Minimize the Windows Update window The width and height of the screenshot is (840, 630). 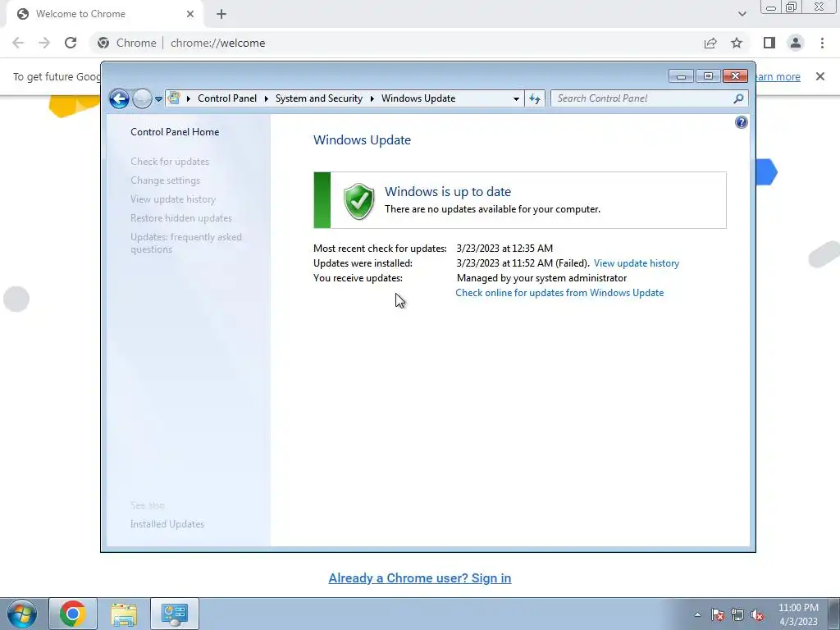681,76
